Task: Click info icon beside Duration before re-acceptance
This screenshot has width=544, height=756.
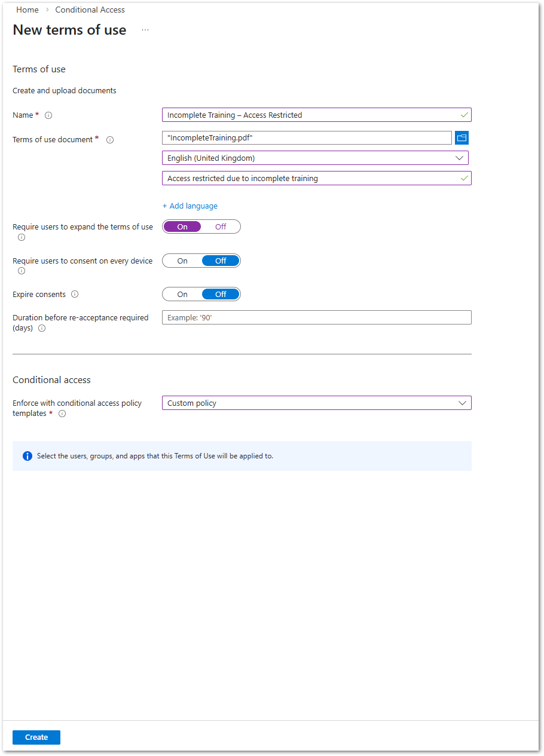Action: click(x=42, y=328)
